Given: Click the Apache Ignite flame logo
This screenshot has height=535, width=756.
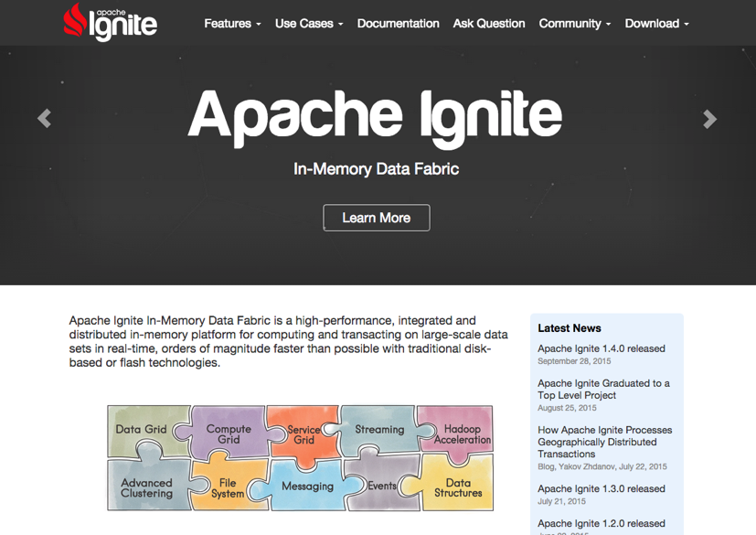Looking at the screenshot, I should tap(111, 22).
